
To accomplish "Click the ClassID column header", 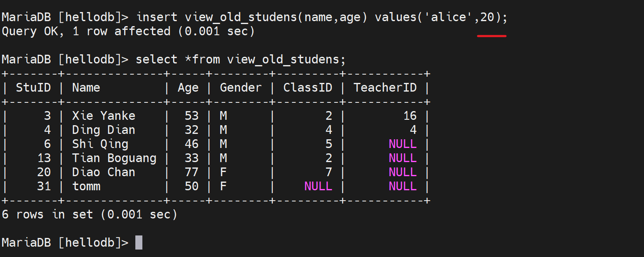I will pos(308,88).
